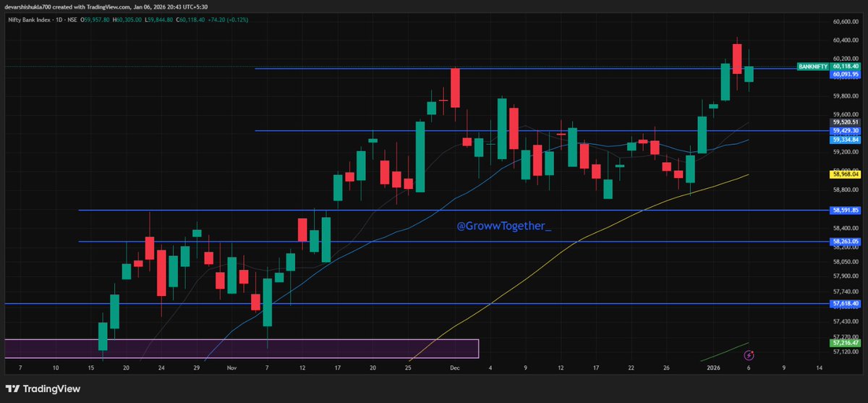Click the Dec label on the time axis

pyautogui.click(x=456, y=368)
